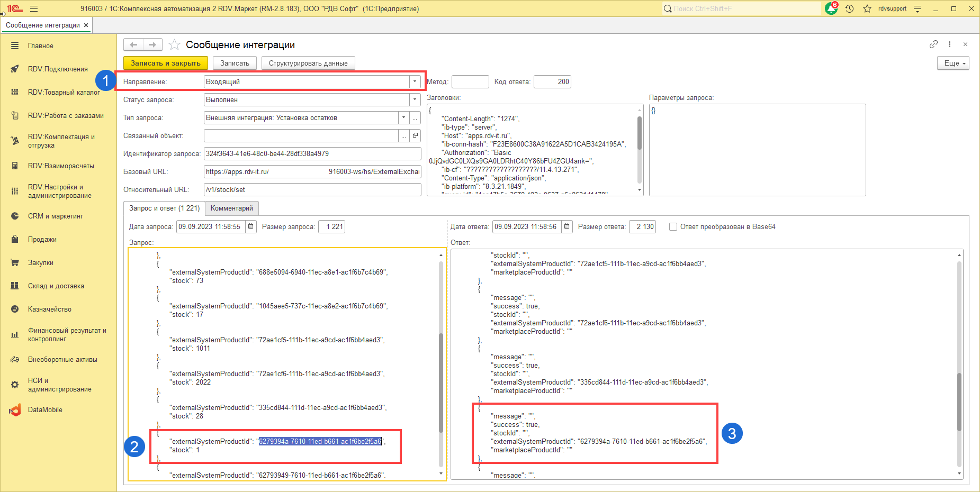The image size is (980, 492).
Task: Click the Относительный URL input field
Action: (312, 190)
